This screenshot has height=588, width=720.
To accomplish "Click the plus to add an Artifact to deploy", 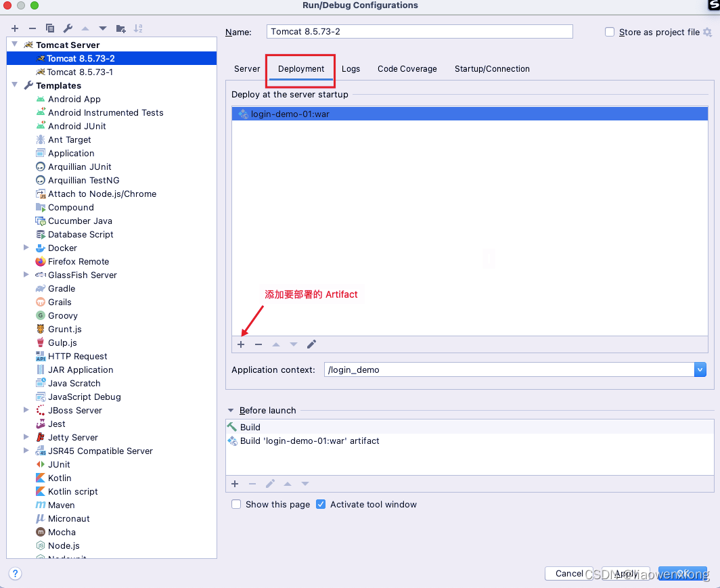I will [241, 344].
